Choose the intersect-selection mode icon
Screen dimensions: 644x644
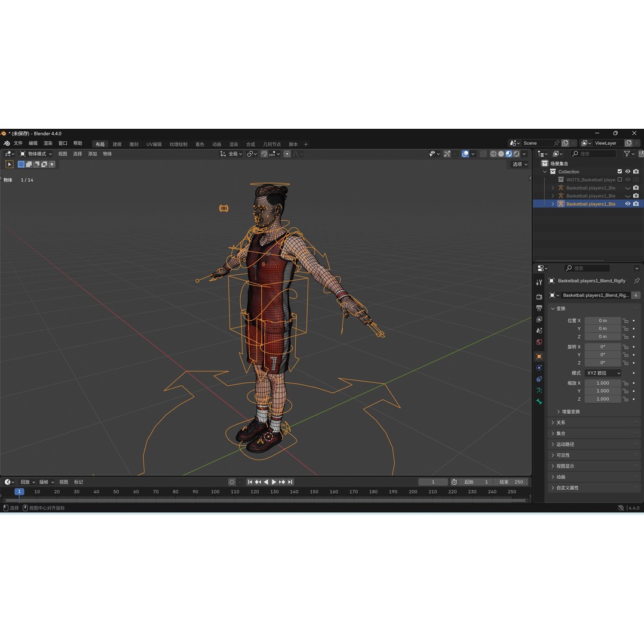click(x=52, y=165)
